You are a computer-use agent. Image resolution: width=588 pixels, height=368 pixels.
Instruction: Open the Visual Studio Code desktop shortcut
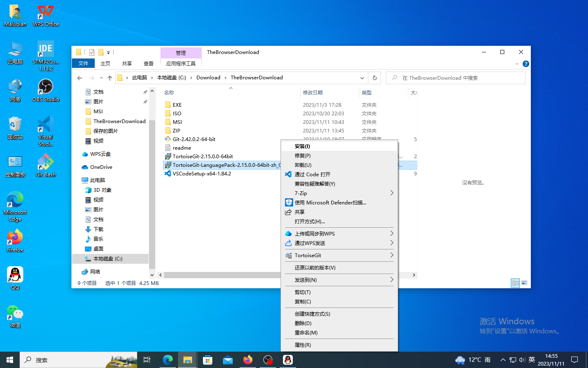[46, 131]
